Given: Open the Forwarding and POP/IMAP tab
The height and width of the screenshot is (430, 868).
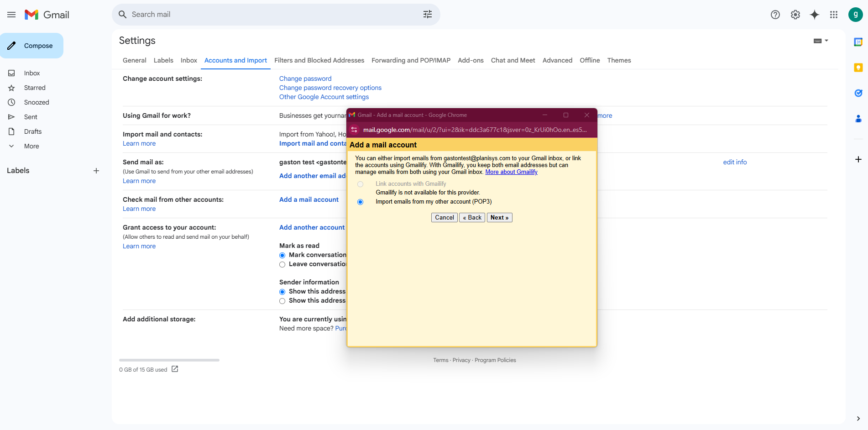Looking at the screenshot, I should (x=411, y=60).
